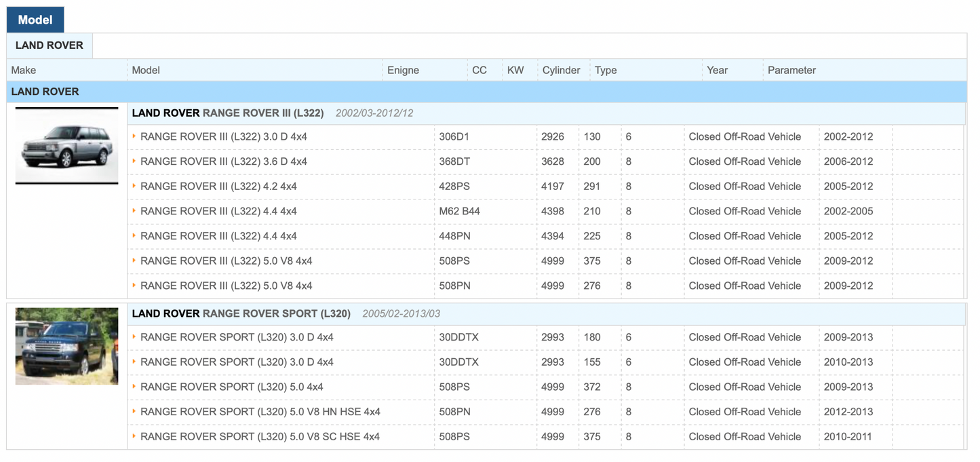Select engine code 448PN
This screenshot has width=980, height=462.
454,236
